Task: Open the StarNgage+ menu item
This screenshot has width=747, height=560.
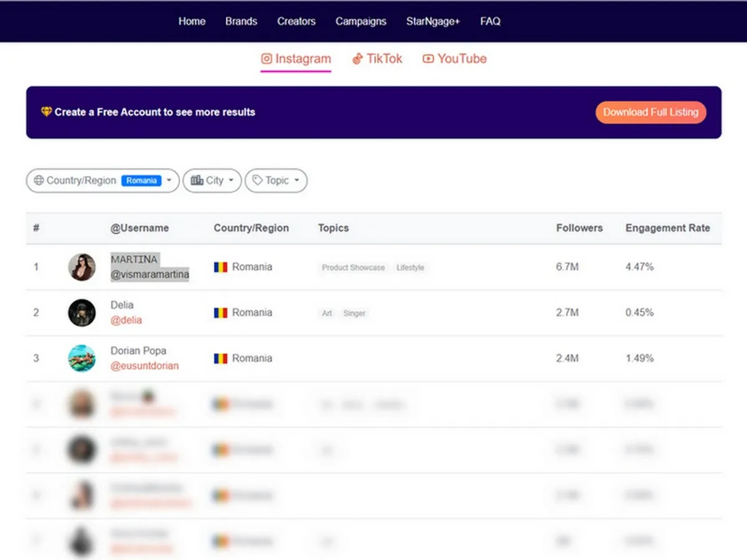Action: pyautogui.click(x=433, y=21)
